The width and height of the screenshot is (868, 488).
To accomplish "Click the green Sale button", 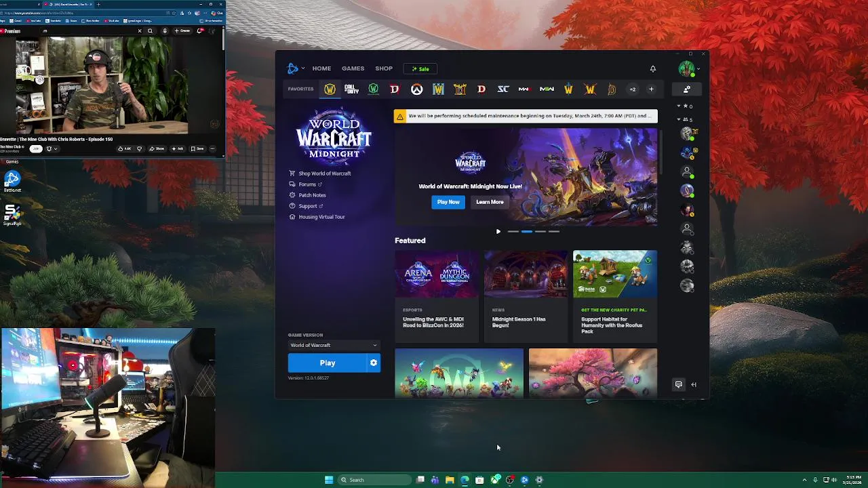I will click(x=420, y=68).
